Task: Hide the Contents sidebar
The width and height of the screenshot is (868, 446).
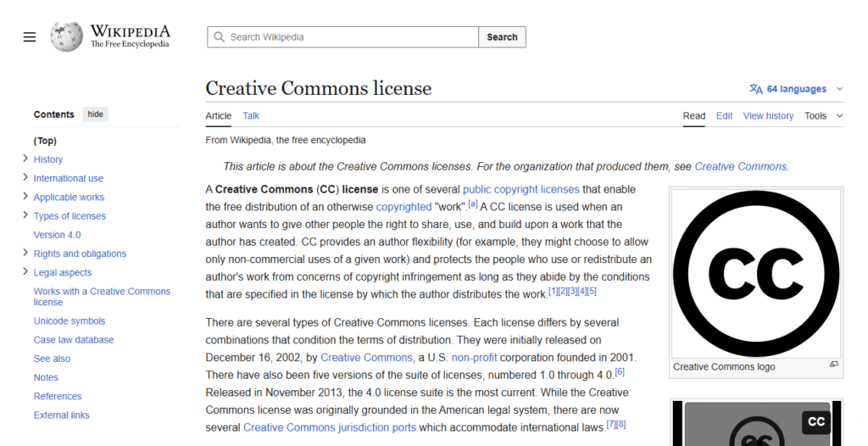Action: (x=95, y=114)
